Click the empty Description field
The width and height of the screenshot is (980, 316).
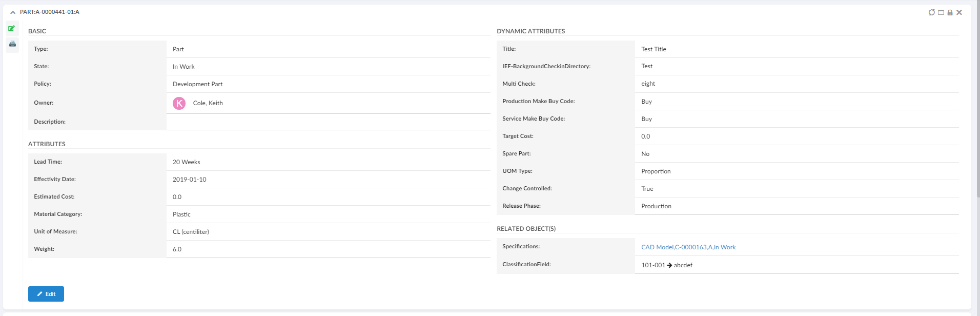click(x=328, y=122)
